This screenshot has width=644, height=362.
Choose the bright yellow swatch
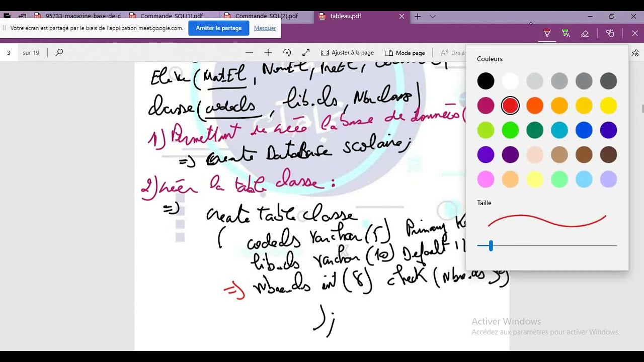608,106
